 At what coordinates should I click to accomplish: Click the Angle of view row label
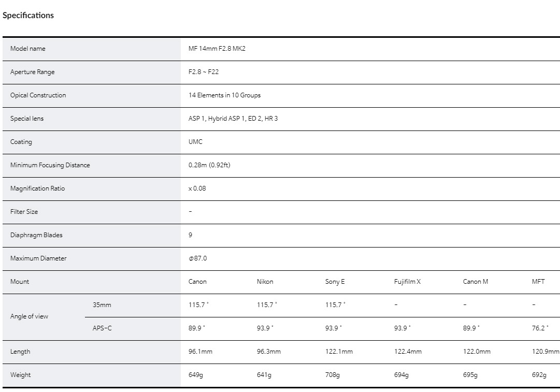(x=29, y=316)
